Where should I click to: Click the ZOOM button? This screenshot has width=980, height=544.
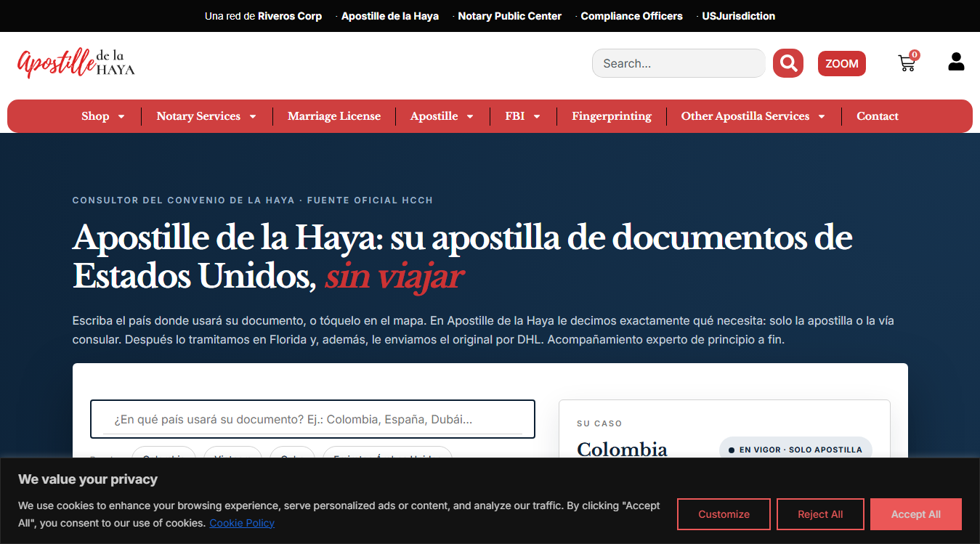point(842,63)
